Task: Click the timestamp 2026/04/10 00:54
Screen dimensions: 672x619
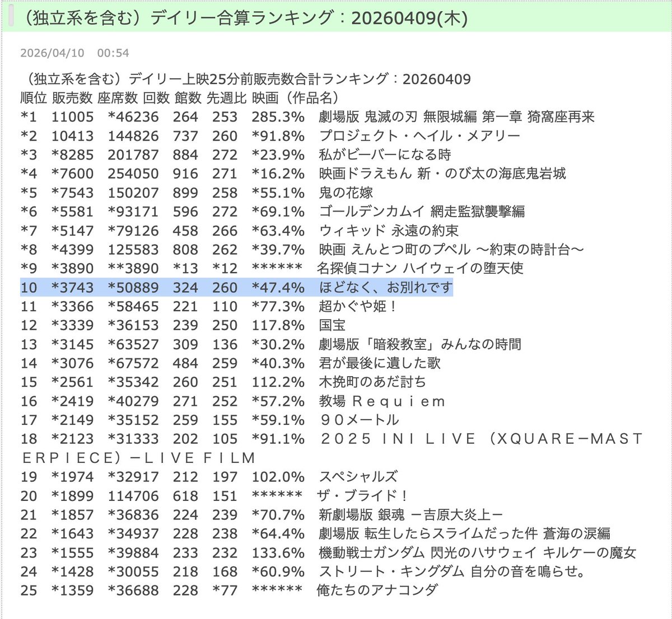Action: tap(74, 53)
